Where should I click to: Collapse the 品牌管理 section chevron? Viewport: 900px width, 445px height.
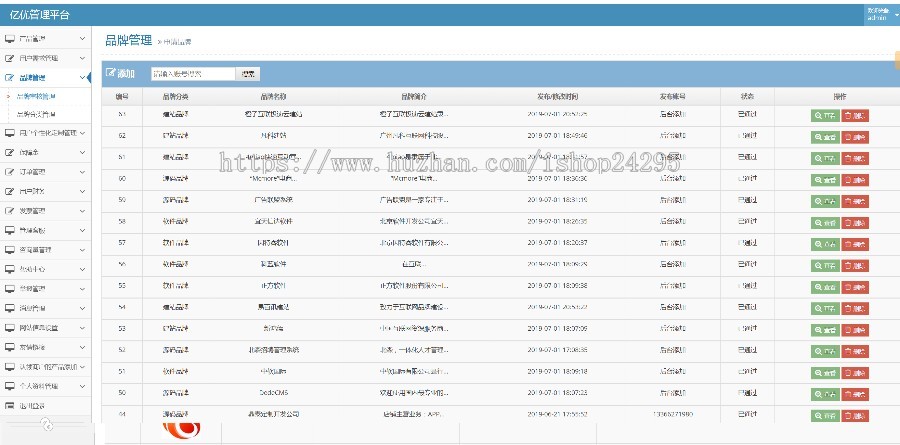[x=83, y=78]
